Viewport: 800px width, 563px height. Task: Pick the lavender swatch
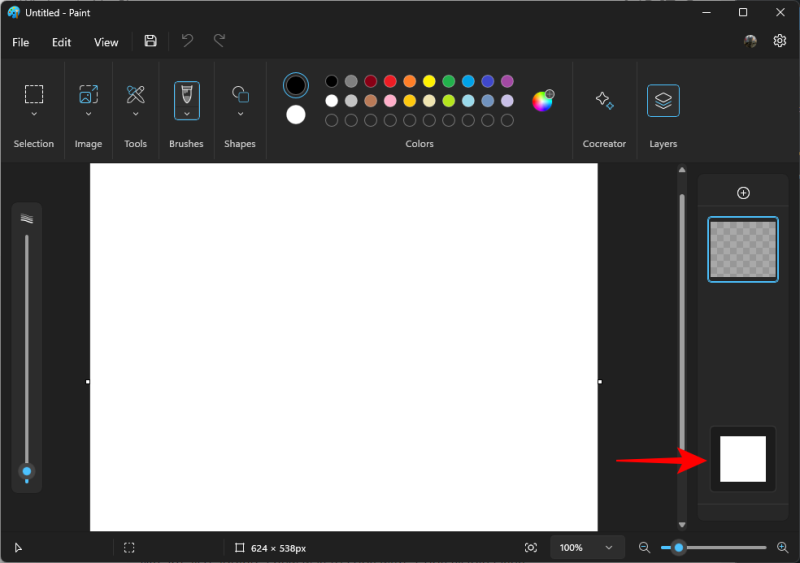(x=507, y=101)
